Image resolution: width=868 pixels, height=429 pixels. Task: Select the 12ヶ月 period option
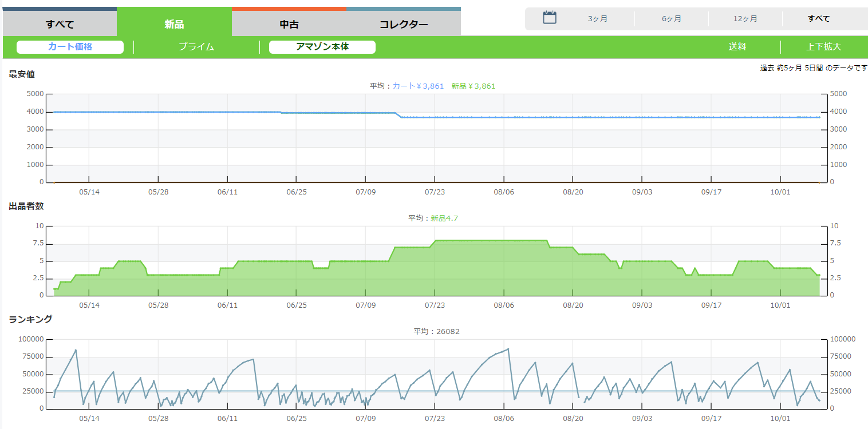[x=745, y=18]
